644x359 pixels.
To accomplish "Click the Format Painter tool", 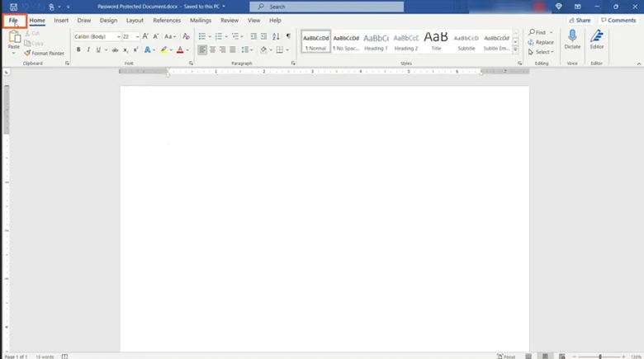I will [45, 54].
